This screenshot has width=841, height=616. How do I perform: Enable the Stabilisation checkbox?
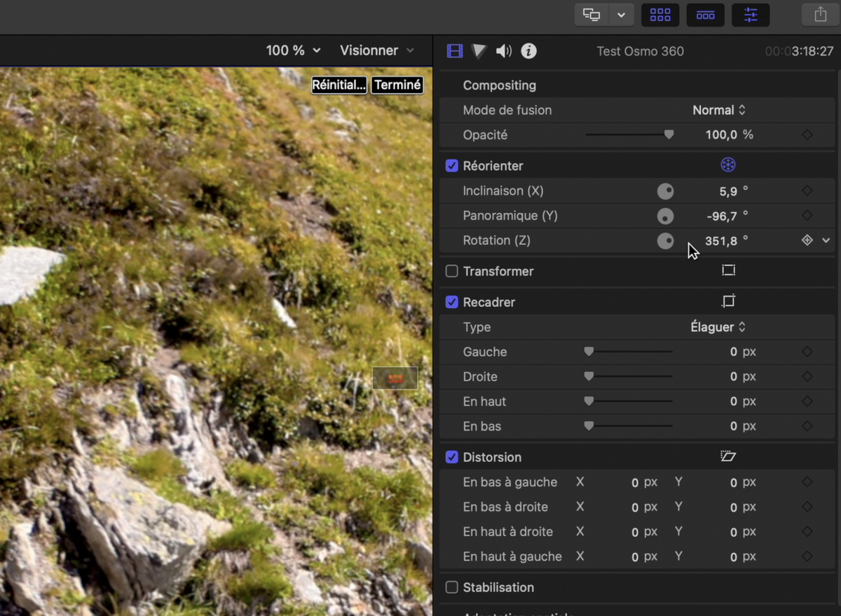point(452,587)
